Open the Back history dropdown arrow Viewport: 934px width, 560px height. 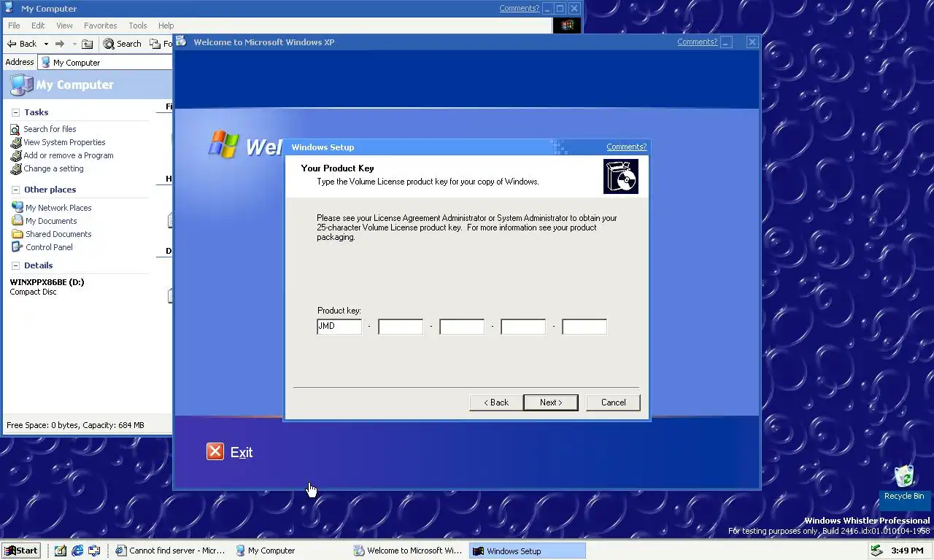pyautogui.click(x=46, y=44)
